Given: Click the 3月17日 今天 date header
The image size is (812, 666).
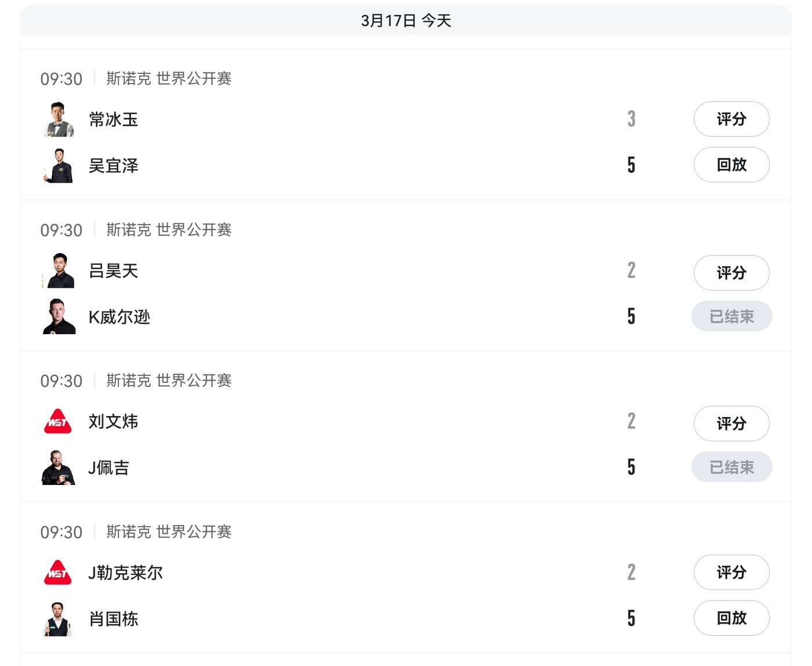Looking at the screenshot, I should [405, 21].
